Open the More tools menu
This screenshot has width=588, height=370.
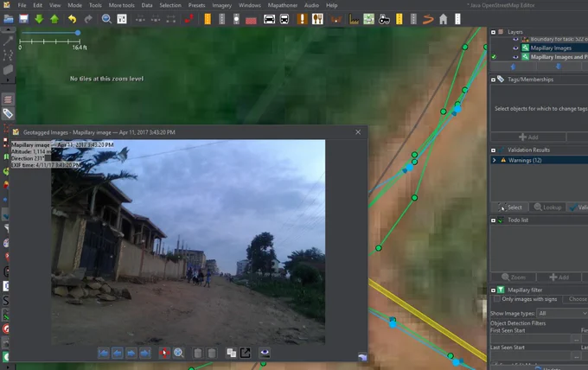pyautogui.click(x=122, y=5)
